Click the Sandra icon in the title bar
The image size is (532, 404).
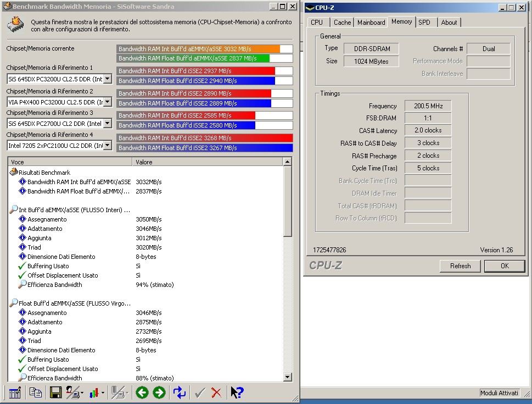tap(7, 7)
